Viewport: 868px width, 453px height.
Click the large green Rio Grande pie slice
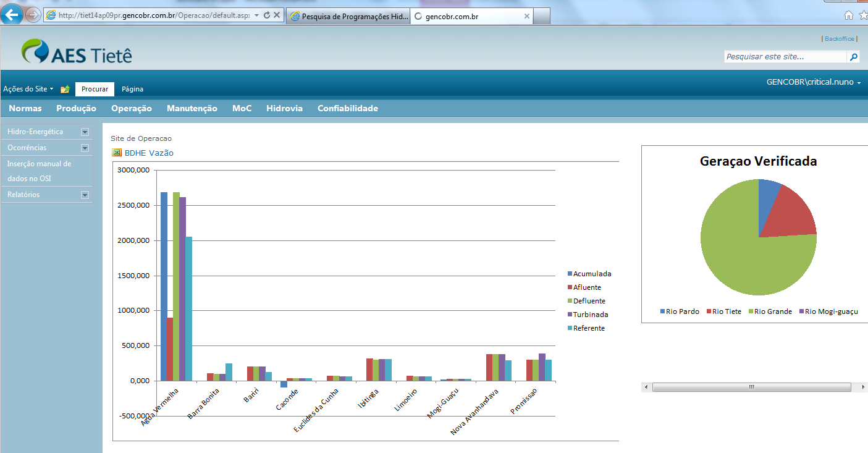pos(741,253)
